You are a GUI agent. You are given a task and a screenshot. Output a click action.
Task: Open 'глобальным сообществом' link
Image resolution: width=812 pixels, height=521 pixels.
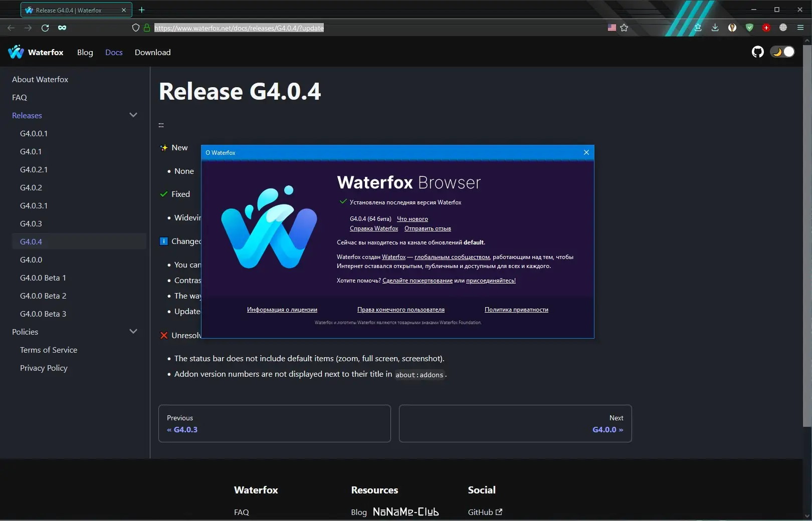pyautogui.click(x=452, y=257)
